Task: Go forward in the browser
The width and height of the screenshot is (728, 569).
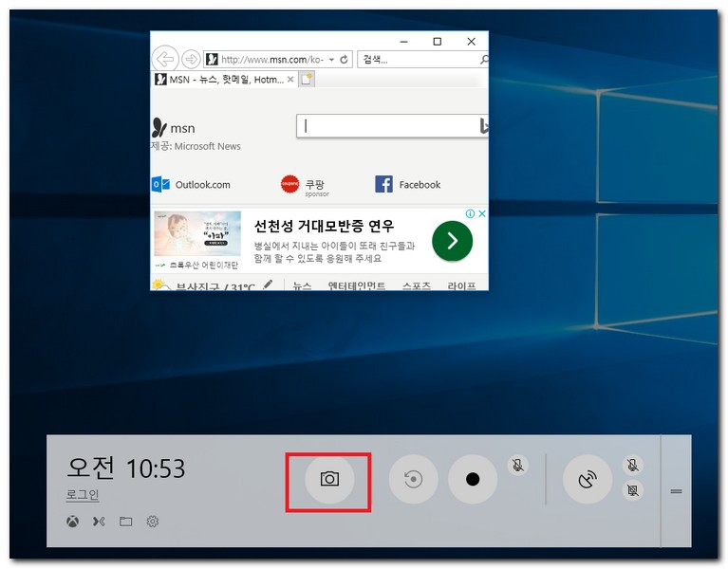Action: pos(191,60)
